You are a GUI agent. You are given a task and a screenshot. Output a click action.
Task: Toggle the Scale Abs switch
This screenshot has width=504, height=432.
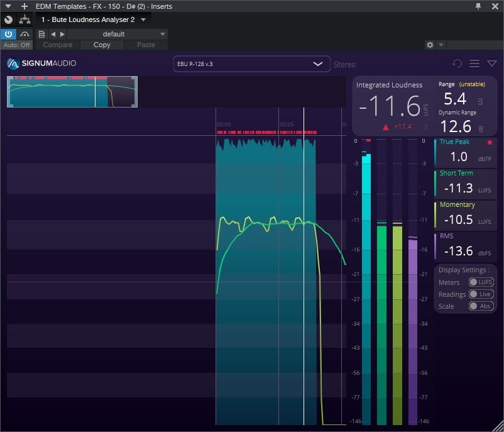pos(481,306)
